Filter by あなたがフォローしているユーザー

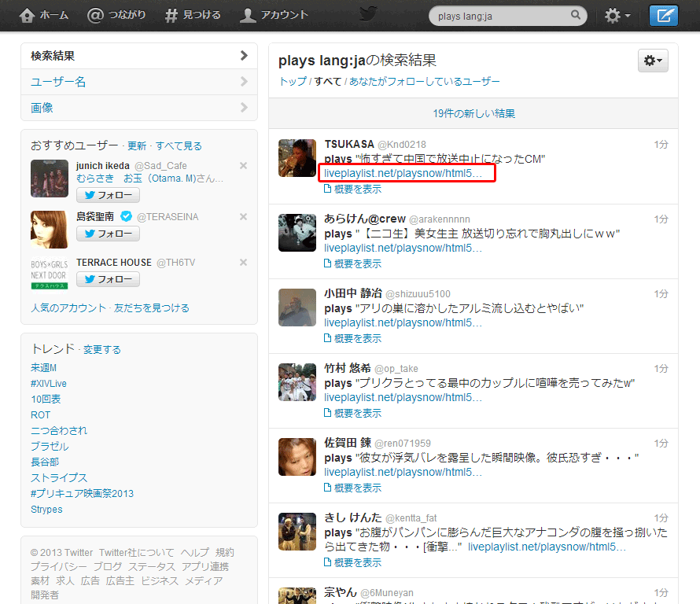click(x=424, y=81)
